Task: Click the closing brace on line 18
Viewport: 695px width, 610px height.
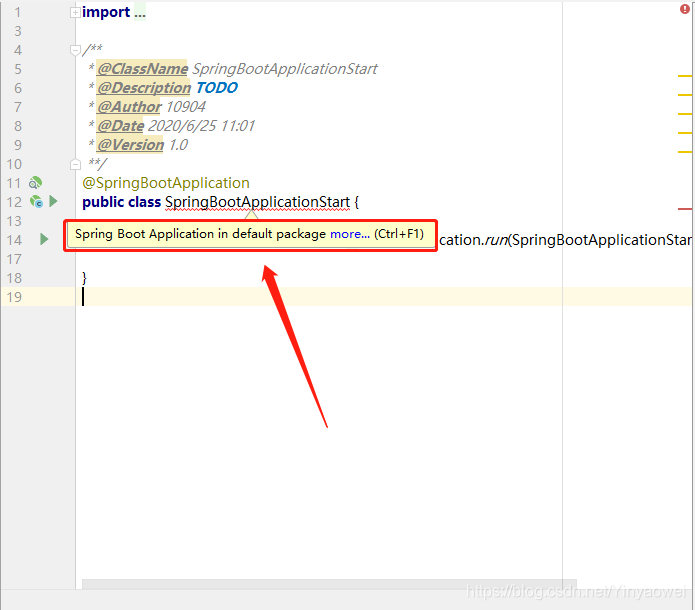Action: [x=85, y=278]
